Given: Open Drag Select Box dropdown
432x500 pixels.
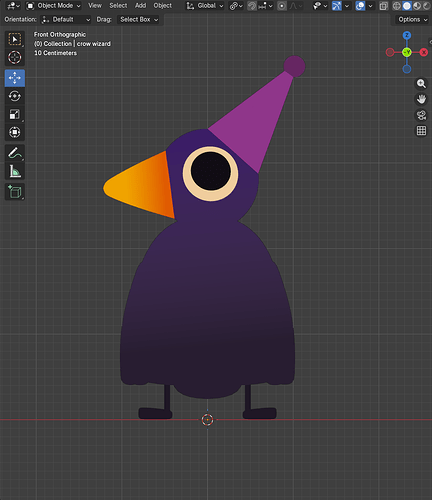Looking at the screenshot, I should point(138,20).
